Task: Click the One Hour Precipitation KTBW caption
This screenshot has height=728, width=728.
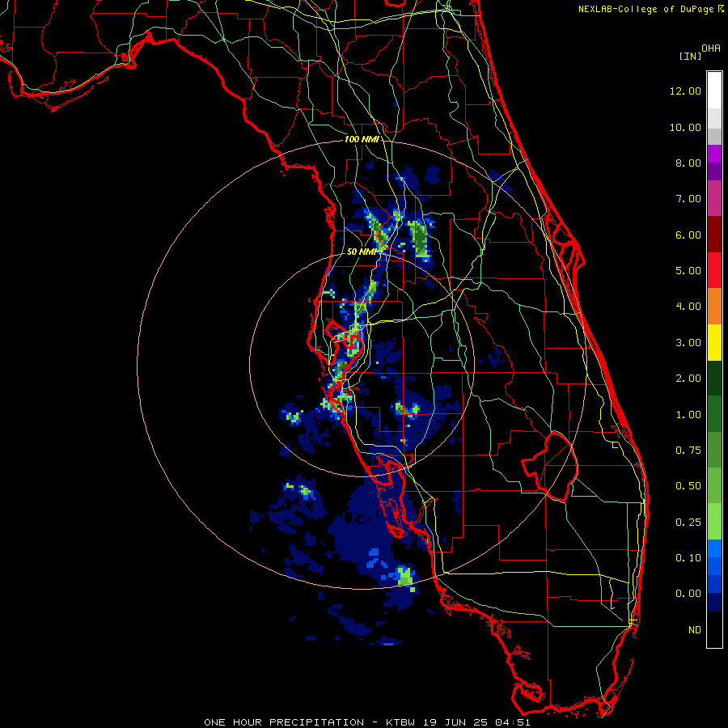Action: pyautogui.click(x=366, y=722)
